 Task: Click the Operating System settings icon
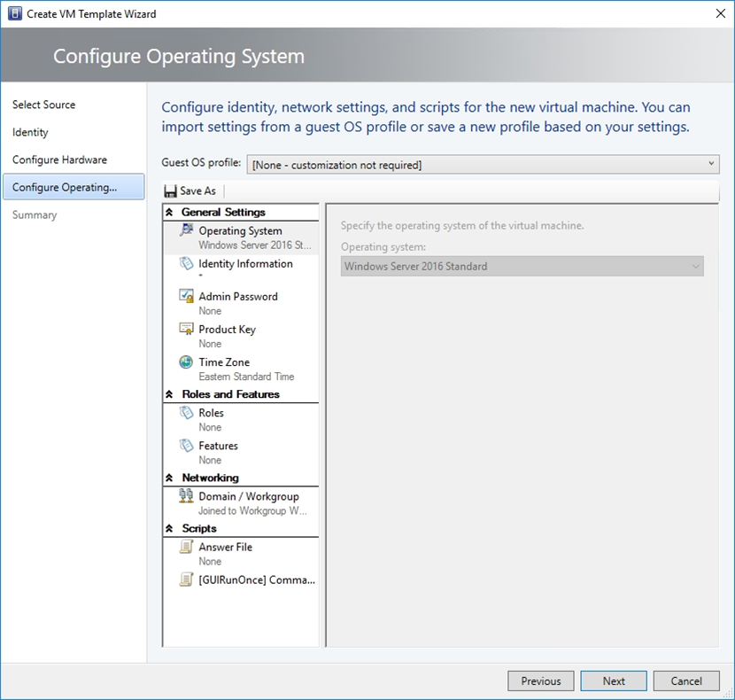pyautogui.click(x=186, y=230)
